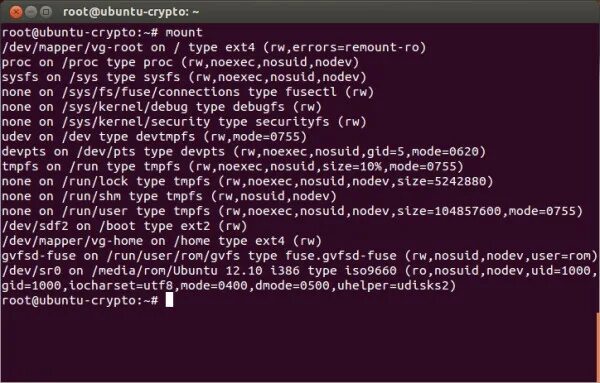Click the 'errors=remount-ro' option text
Viewport: 600px width, 383px height.
(x=355, y=47)
